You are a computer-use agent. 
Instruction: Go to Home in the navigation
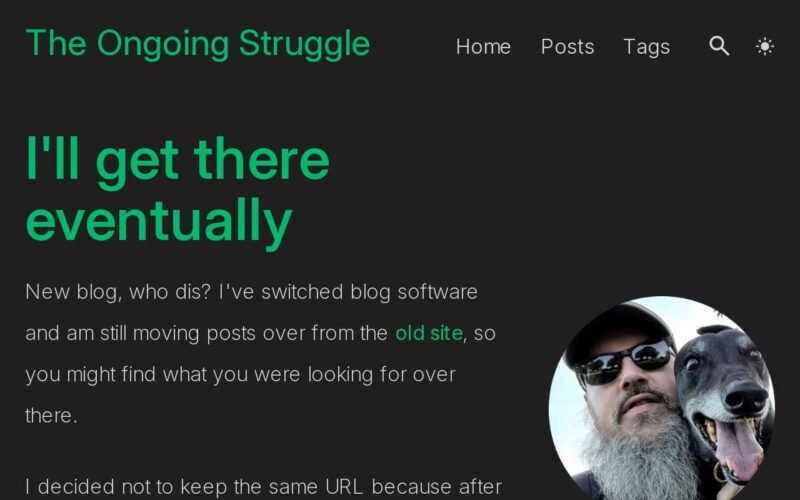tap(483, 46)
